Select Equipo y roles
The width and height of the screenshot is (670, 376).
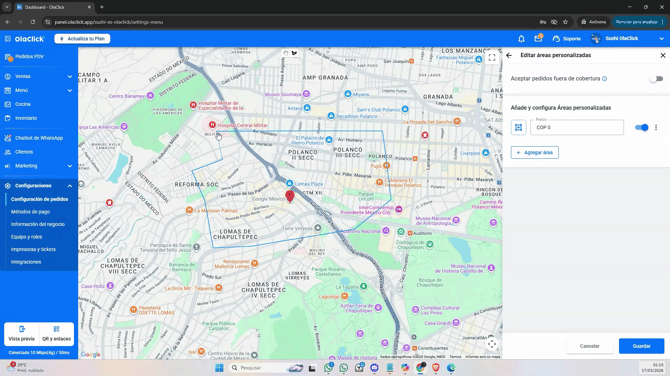tap(26, 237)
